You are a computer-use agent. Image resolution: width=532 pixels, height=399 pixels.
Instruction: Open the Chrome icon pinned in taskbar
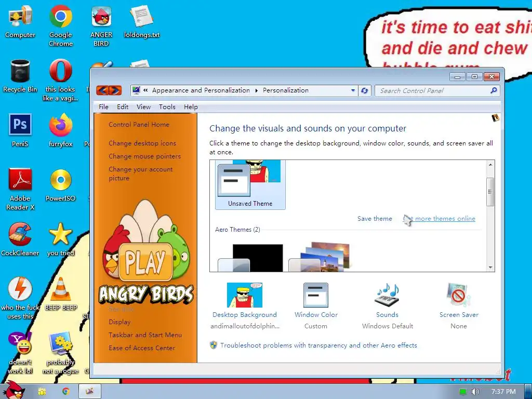pyautogui.click(x=66, y=392)
